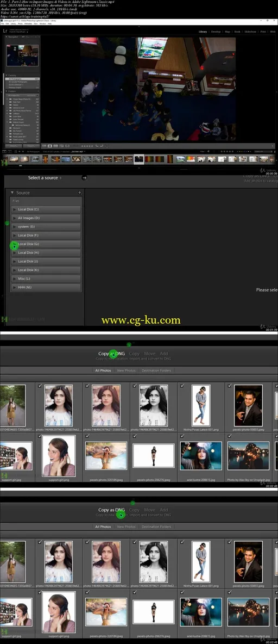This screenshot has width=278, height=644.
Task: Choose Move option in lower import header
Action: [149, 510]
